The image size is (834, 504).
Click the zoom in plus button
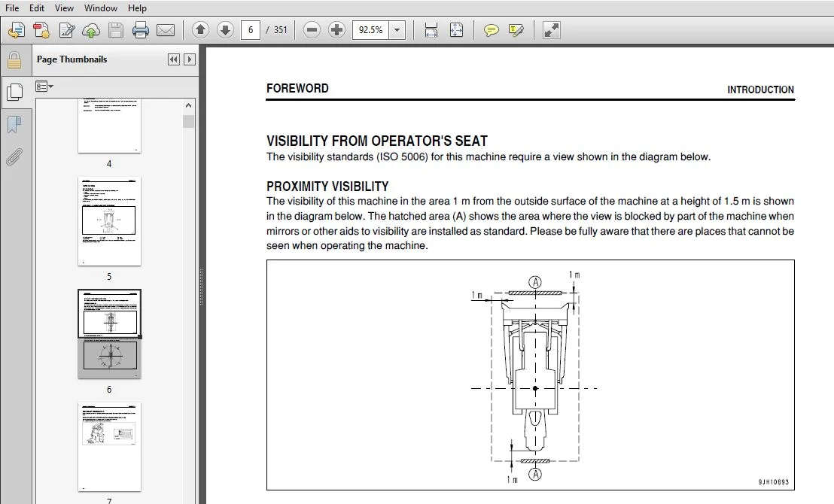tap(336, 30)
